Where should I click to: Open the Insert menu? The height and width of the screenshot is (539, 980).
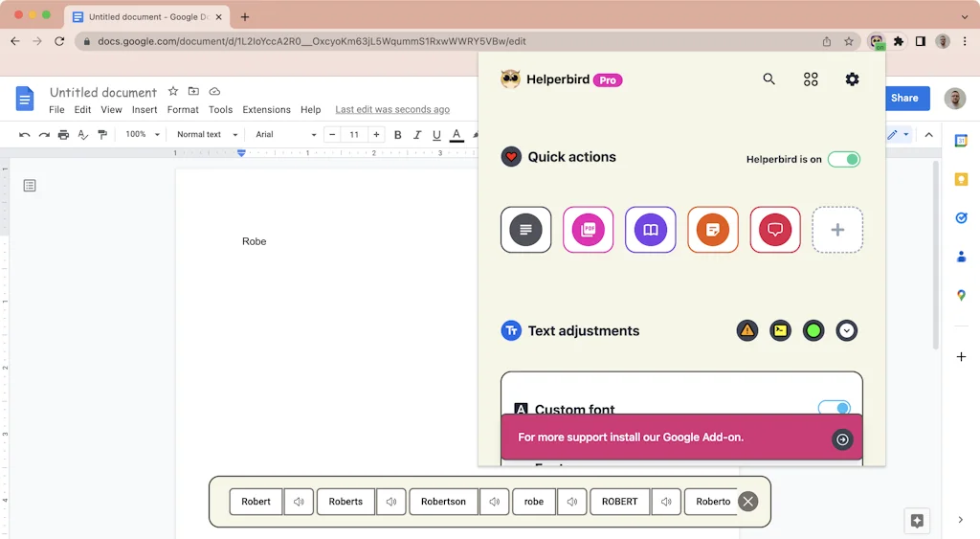tap(145, 110)
